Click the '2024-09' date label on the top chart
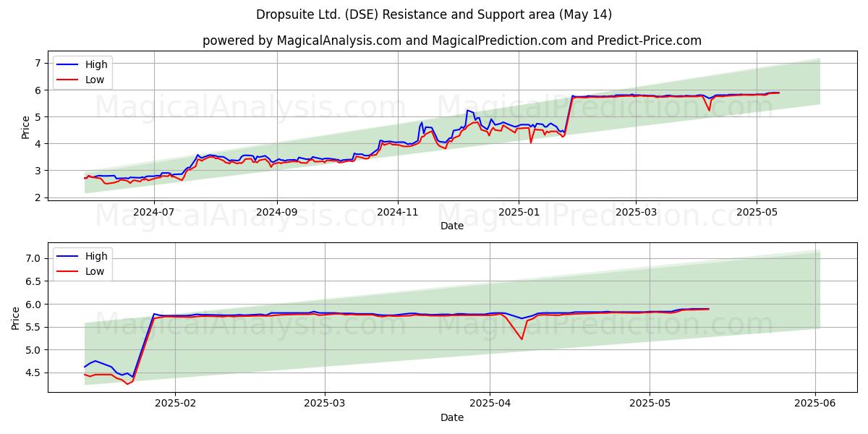Viewport: 868px width, 434px height. pyautogui.click(x=277, y=213)
